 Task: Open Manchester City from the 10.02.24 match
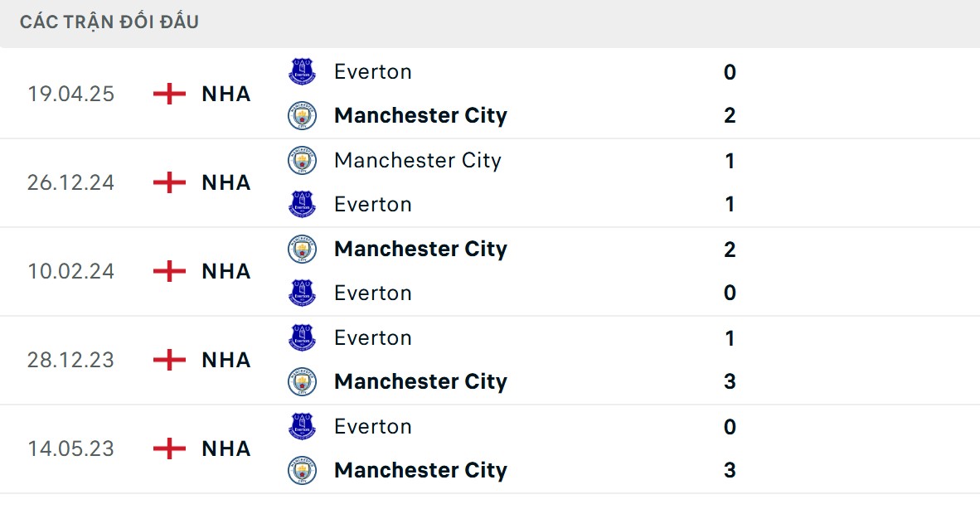point(420,249)
